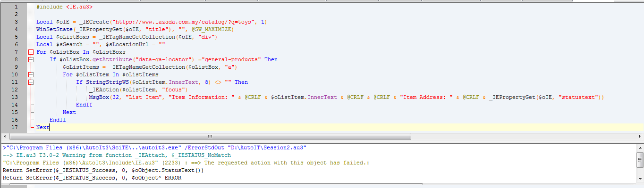
Task: Click line number 17 in the margin
Action: pos(15,127)
